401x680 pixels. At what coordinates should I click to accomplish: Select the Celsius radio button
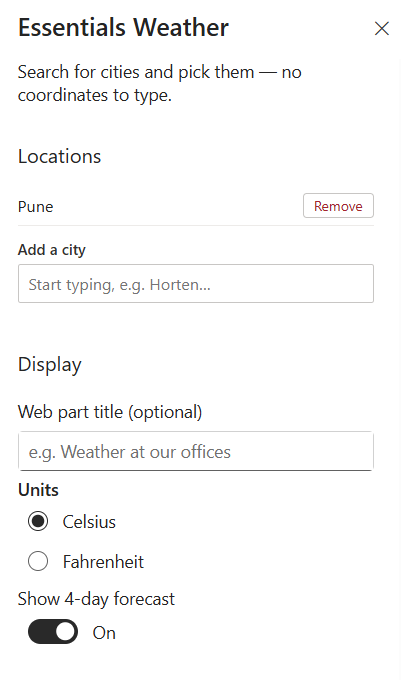[38, 521]
